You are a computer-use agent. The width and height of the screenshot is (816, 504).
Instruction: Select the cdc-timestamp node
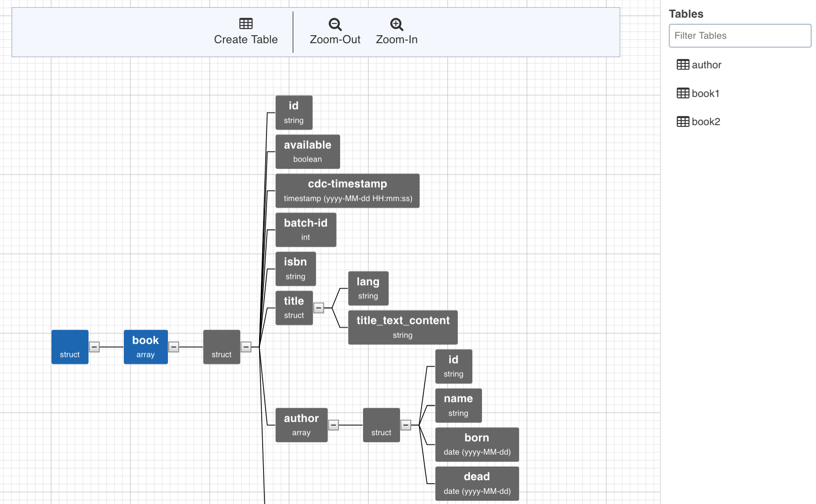(347, 191)
